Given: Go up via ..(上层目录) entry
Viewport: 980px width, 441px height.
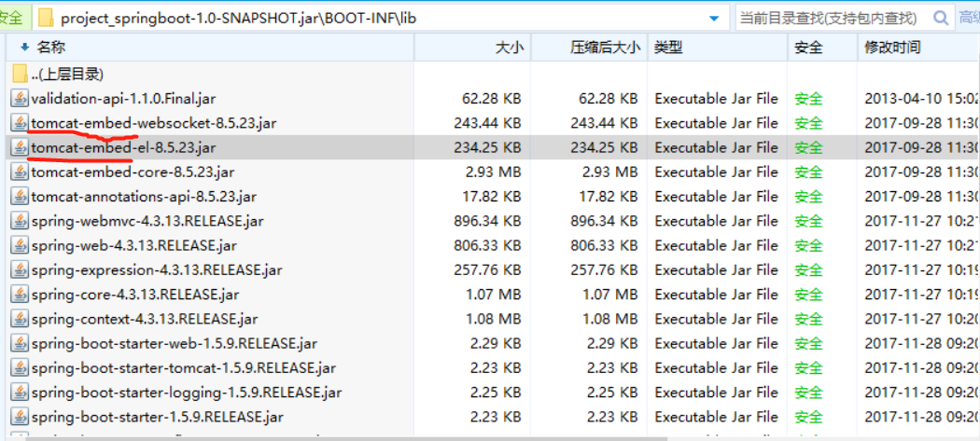Looking at the screenshot, I should (67, 75).
